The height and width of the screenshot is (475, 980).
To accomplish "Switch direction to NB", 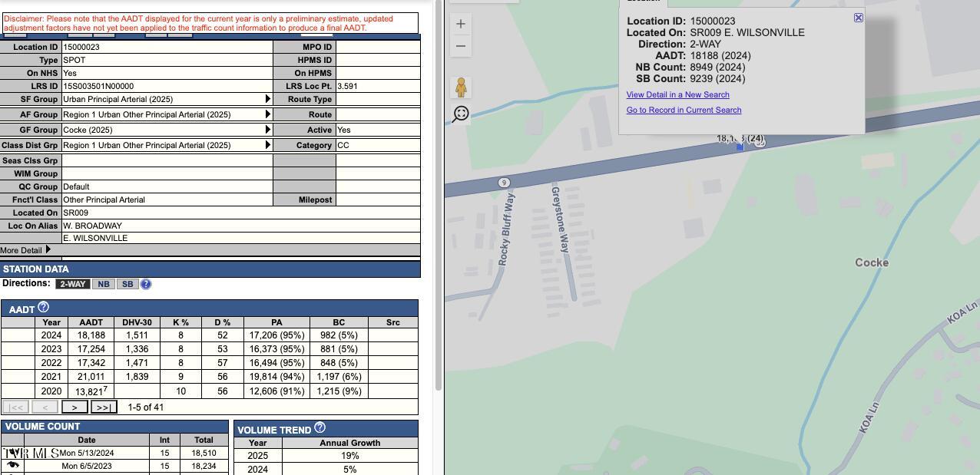I will coord(104,284).
